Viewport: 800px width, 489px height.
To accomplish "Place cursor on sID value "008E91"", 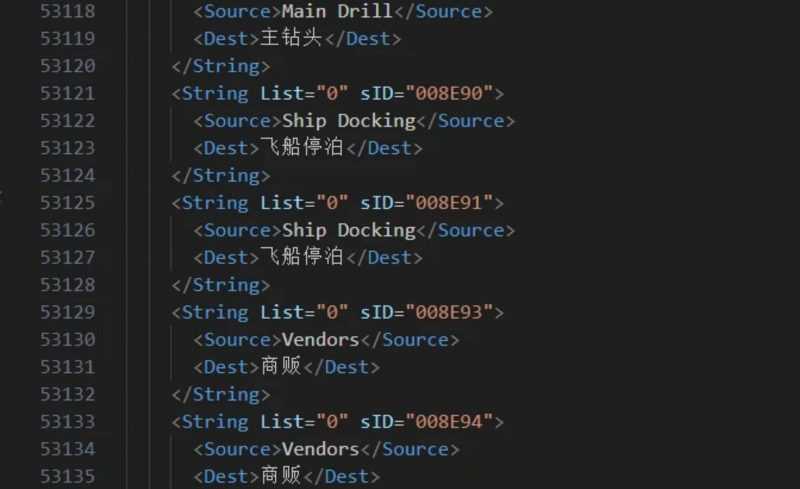I will (x=446, y=203).
